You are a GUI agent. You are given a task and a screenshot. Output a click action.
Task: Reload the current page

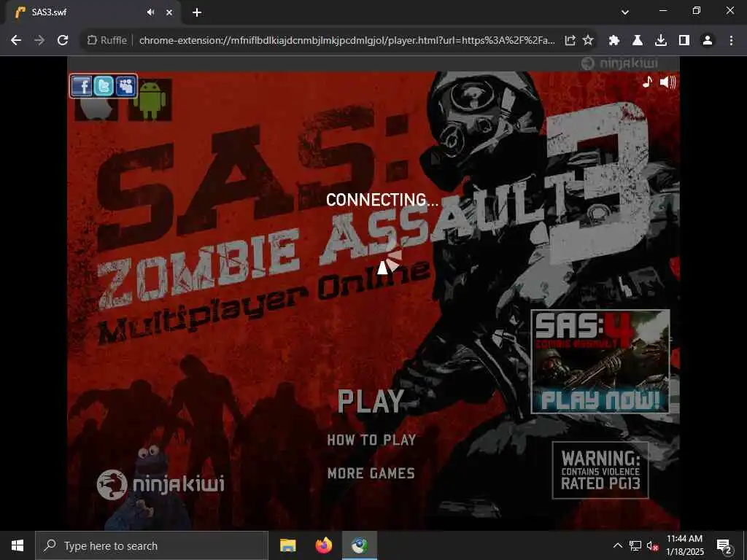pos(63,41)
